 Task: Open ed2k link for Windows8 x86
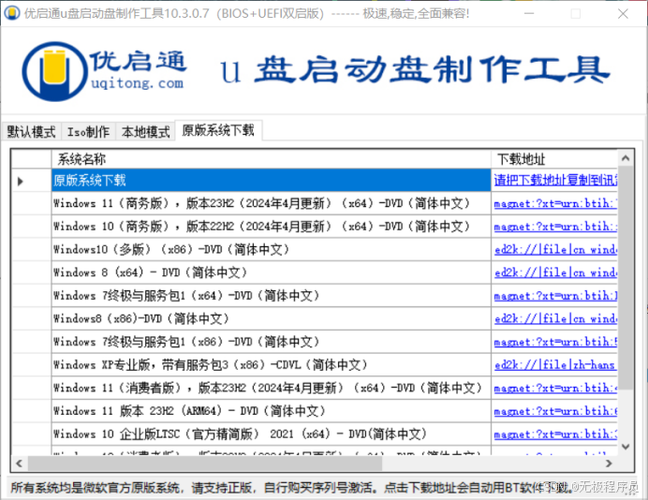(555, 319)
